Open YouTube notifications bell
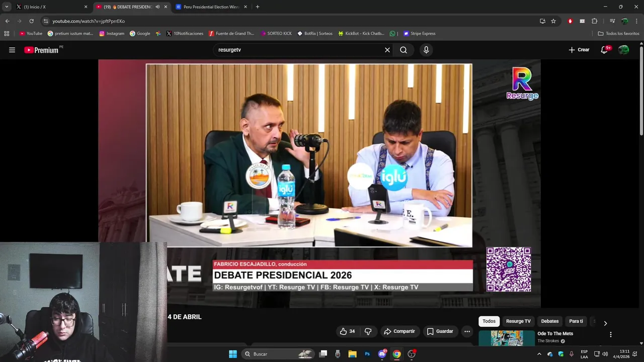The width and height of the screenshot is (644, 362). click(x=605, y=50)
